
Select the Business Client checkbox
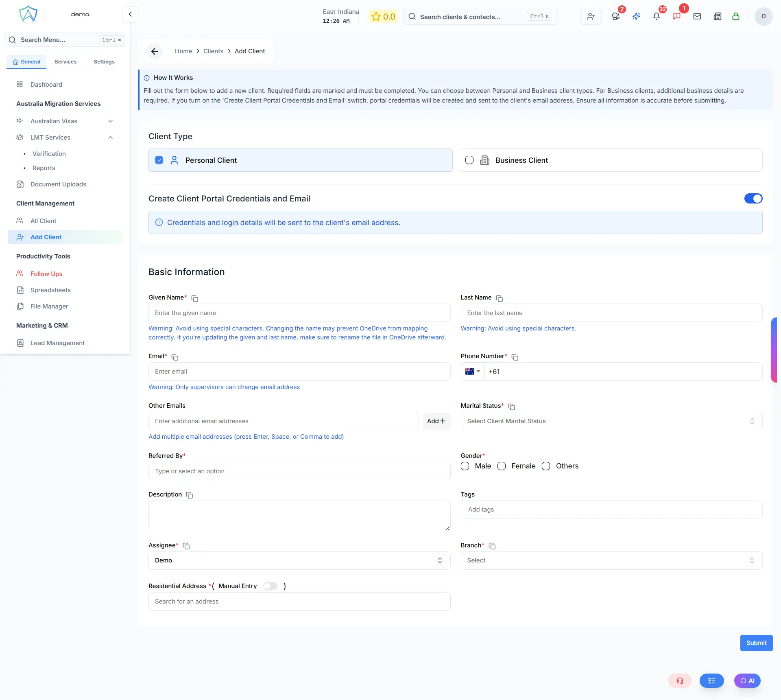pyautogui.click(x=469, y=160)
